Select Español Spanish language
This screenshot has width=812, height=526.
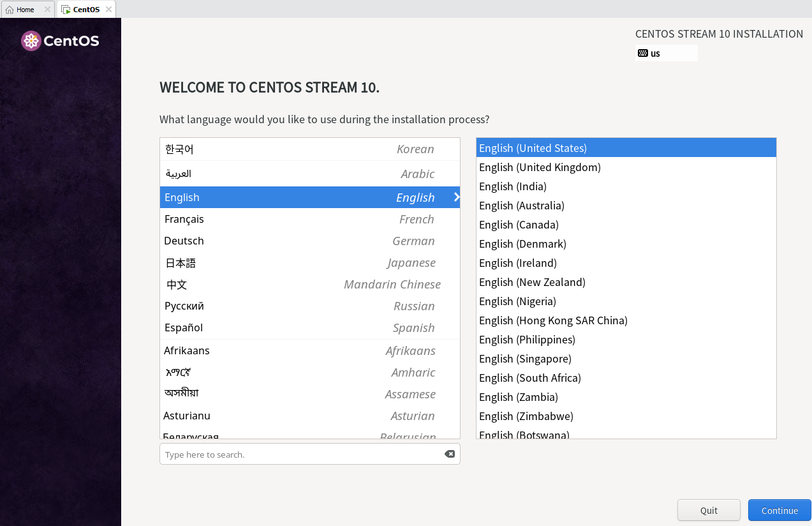[x=310, y=327]
